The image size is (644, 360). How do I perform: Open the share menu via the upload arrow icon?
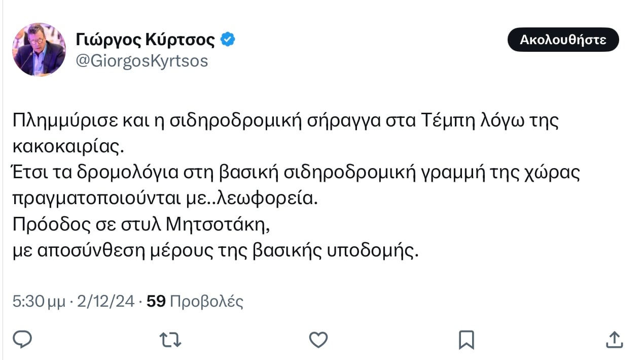pyautogui.click(x=614, y=339)
